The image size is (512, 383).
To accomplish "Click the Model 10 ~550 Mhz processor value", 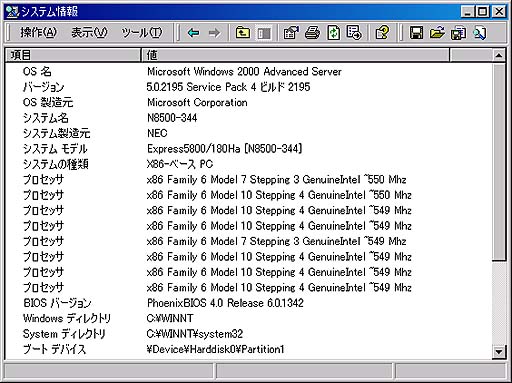I will click(279, 195).
